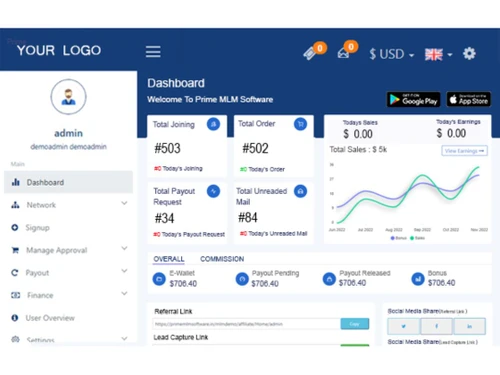The height and width of the screenshot is (375, 500).
Task: Click the admin username text
Action: [68, 133]
